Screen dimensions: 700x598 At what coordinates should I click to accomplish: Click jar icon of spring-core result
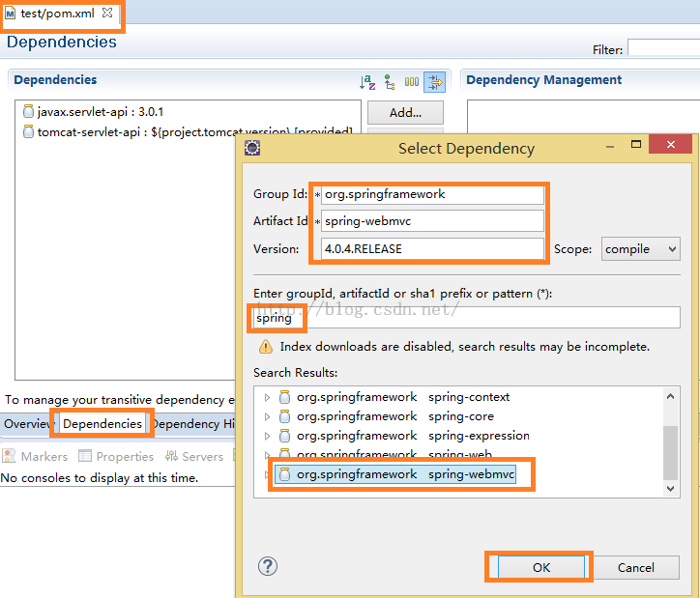284,416
